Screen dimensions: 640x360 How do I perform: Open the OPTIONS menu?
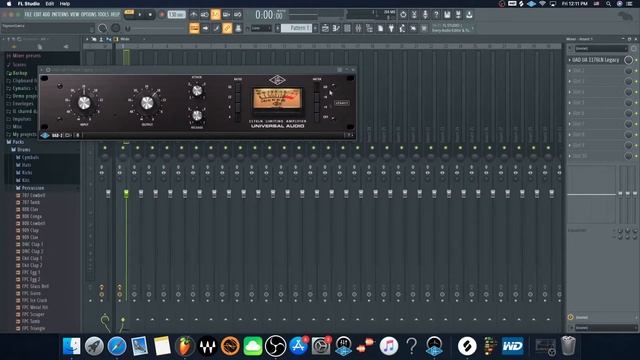[89, 14]
